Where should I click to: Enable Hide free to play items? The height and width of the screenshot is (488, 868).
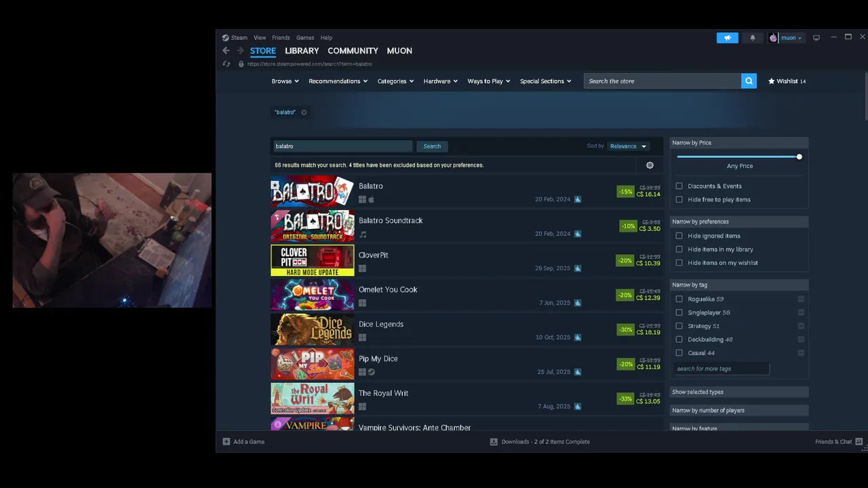(679, 200)
